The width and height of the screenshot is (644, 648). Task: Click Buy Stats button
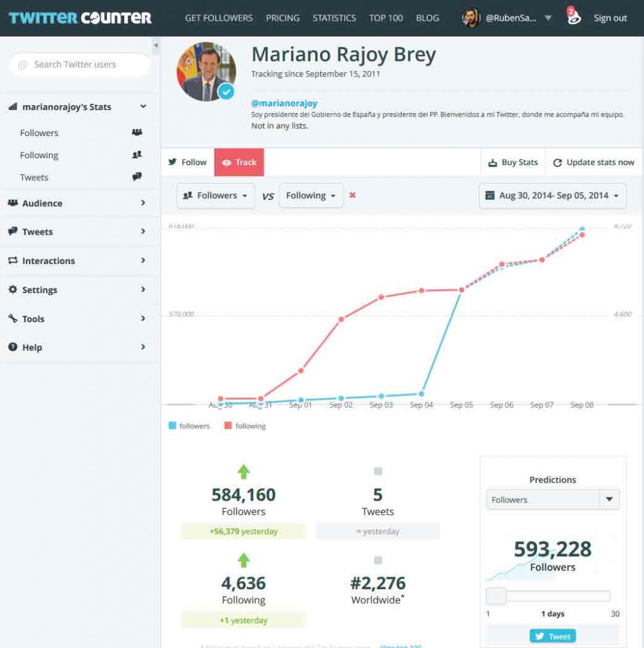click(513, 163)
